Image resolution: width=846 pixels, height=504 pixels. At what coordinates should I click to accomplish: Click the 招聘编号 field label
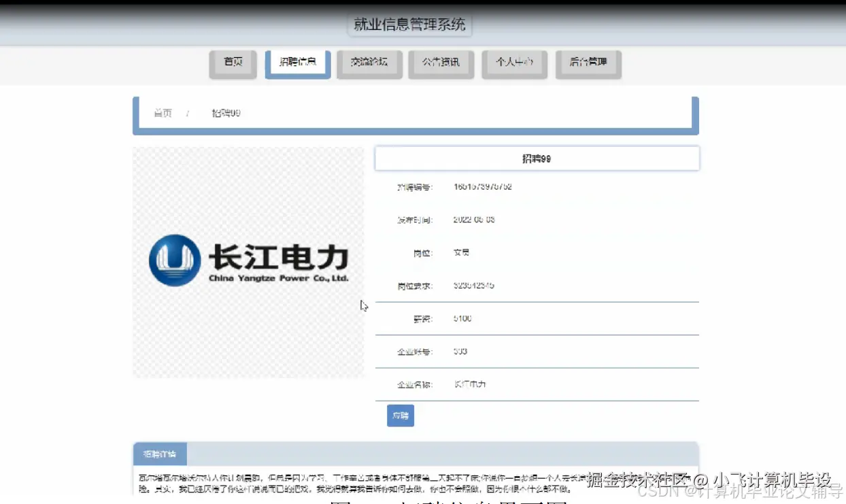pyautogui.click(x=415, y=186)
